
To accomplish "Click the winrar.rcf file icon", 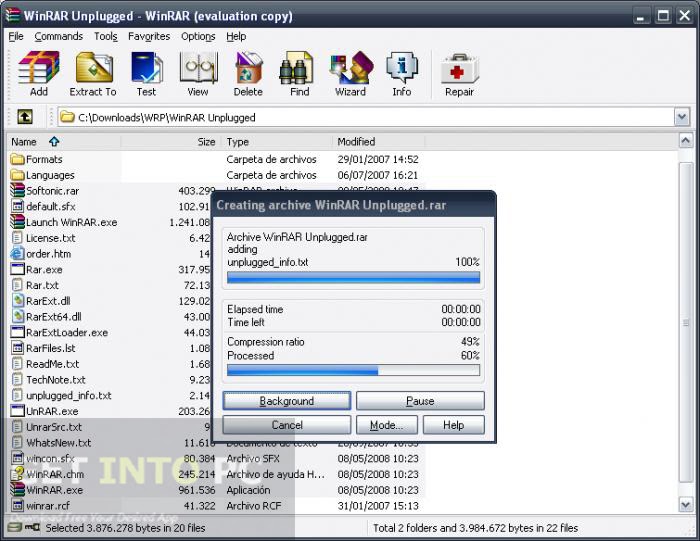I will [17, 506].
